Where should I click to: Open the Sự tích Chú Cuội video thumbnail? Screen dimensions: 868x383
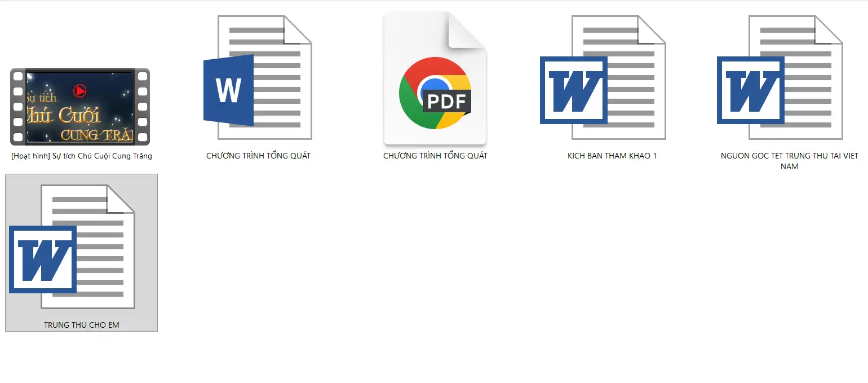click(x=80, y=107)
